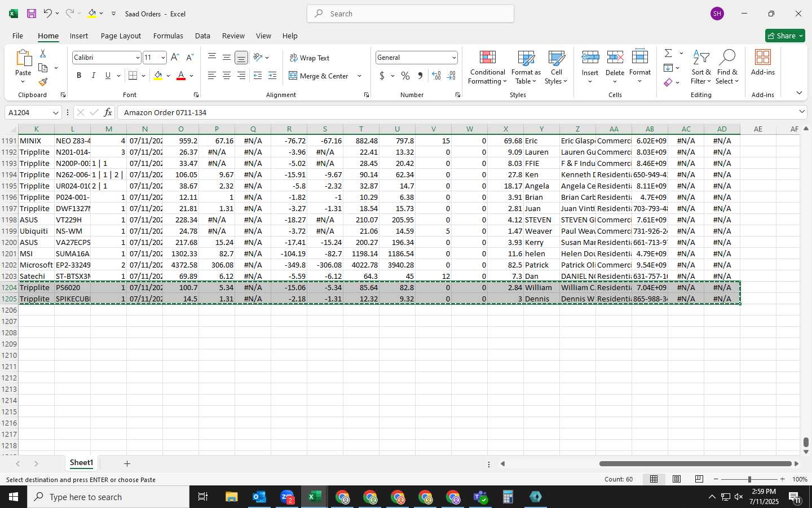Open Cell Styles gallery
This screenshot has height=508, width=812.
557,67
